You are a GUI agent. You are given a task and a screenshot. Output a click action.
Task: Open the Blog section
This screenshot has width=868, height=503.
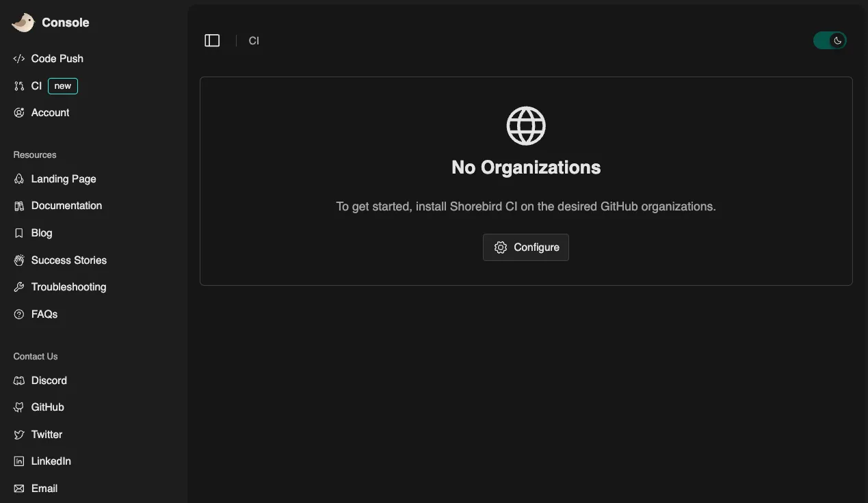[x=42, y=232]
